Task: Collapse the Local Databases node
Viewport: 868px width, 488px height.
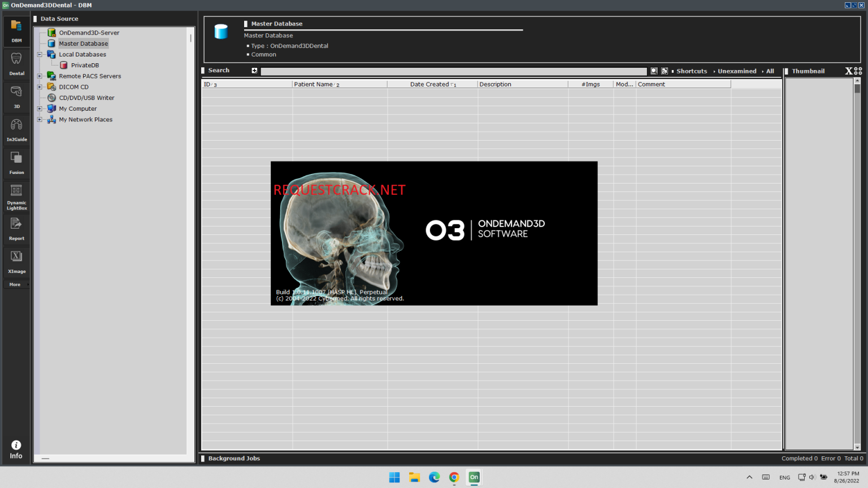Action: [x=39, y=54]
